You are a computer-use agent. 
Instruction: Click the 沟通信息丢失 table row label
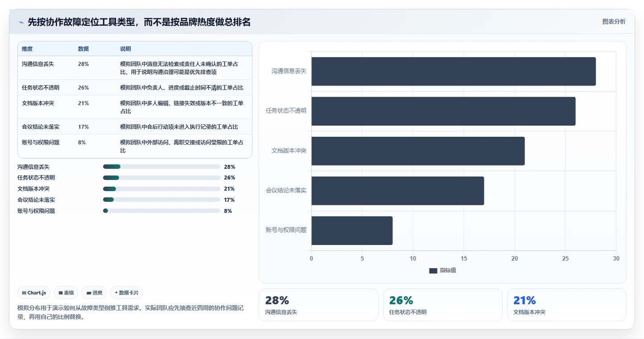coord(38,64)
